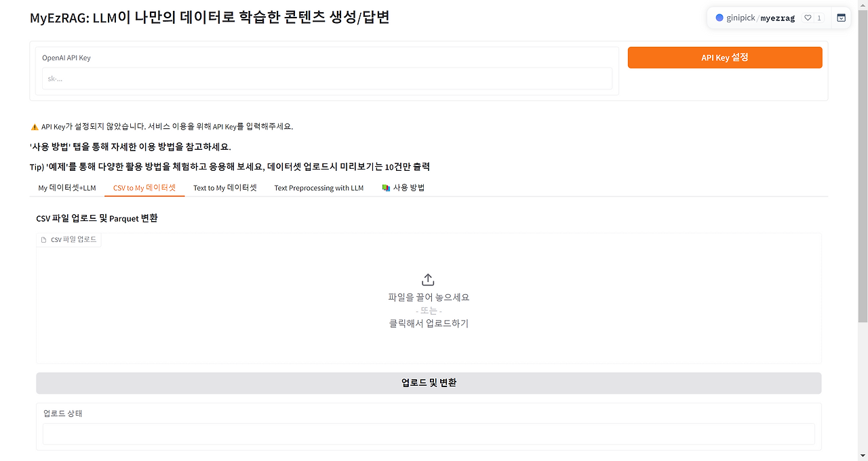Open the ginipick user link

[x=741, y=18]
